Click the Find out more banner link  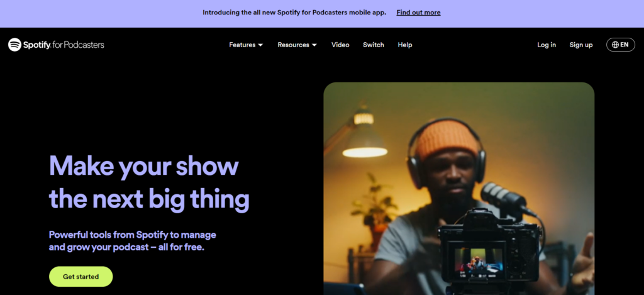pyautogui.click(x=418, y=13)
